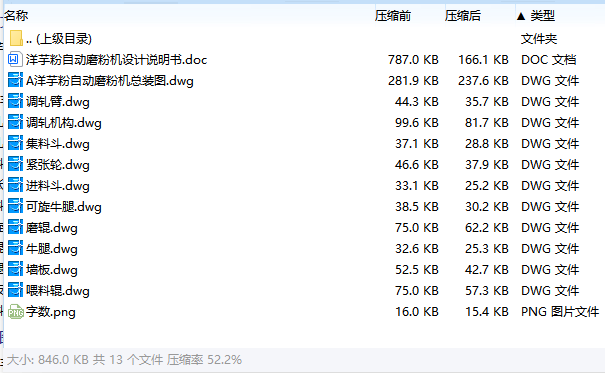The image size is (605, 373).
Task: Click the DWG icon beside 调轧臂.dwg
Action: [15, 101]
